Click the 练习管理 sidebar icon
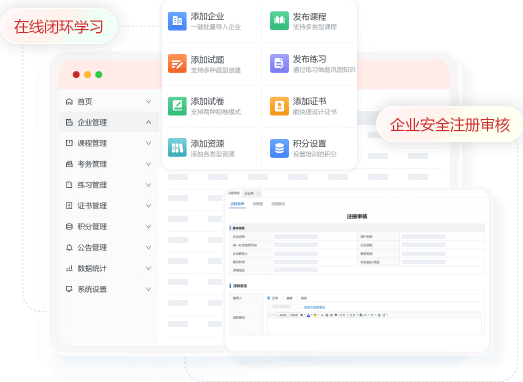Screen dimensions: 523x382 pos(69,185)
